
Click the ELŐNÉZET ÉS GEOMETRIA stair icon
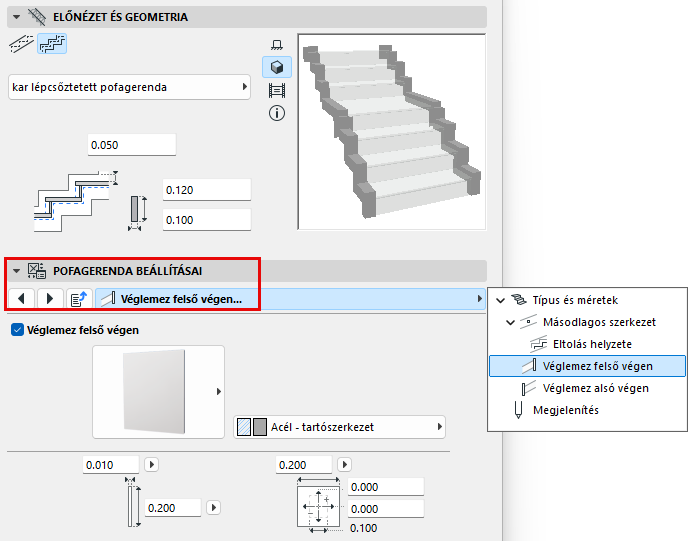pos(37,17)
